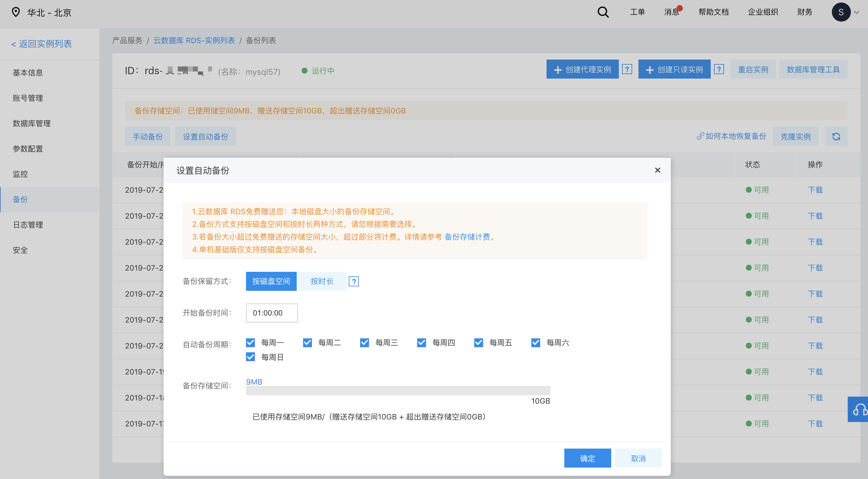Open the 备份存储计费 link
Viewport: 868px width, 479px height.
tap(467, 237)
